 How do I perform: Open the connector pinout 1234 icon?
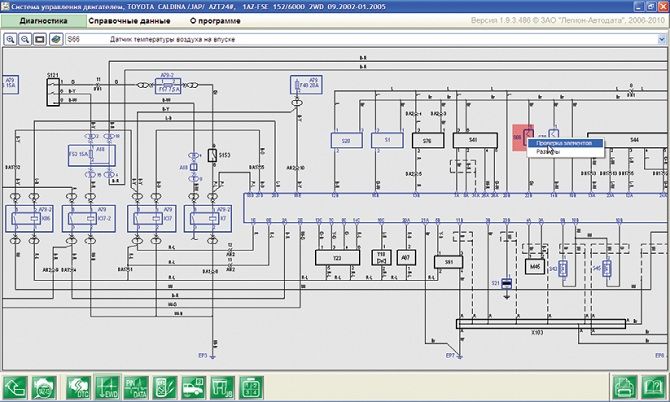click(x=251, y=387)
